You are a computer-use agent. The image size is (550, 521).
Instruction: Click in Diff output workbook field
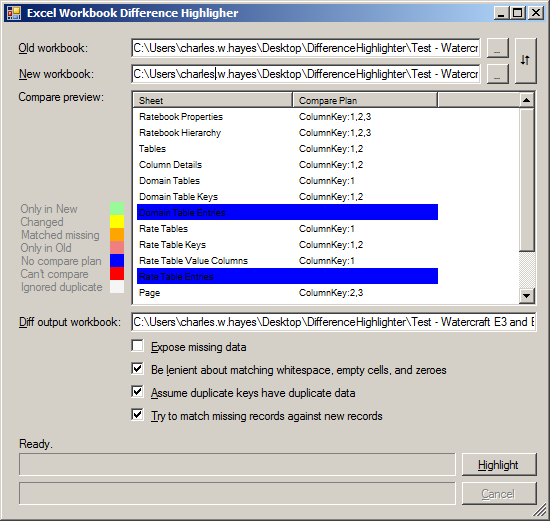click(x=334, y=322)
